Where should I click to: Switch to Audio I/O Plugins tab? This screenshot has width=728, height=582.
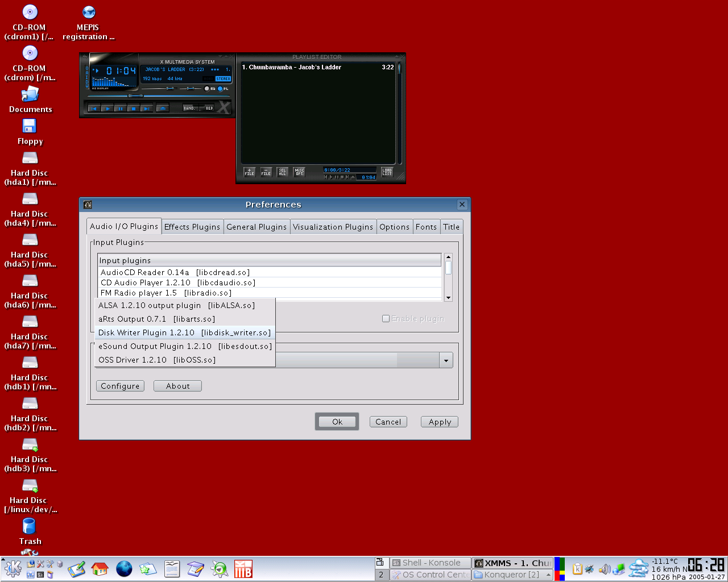click(124, 226)
